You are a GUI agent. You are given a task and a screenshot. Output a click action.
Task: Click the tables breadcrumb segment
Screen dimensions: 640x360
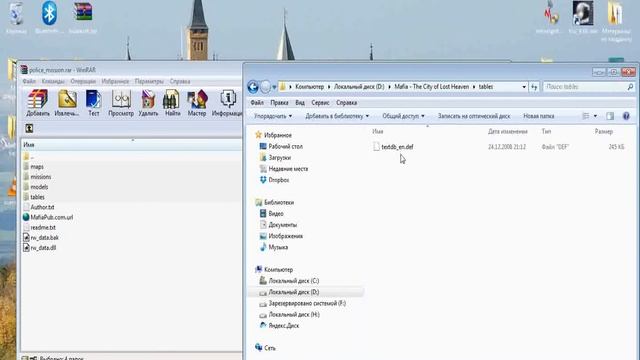click(485, 87)
